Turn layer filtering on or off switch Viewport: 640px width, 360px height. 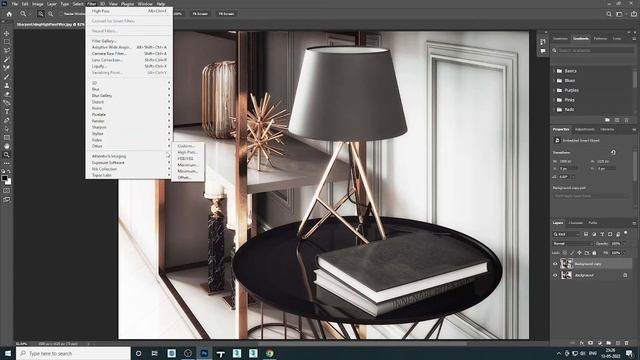tap(626, 233)
